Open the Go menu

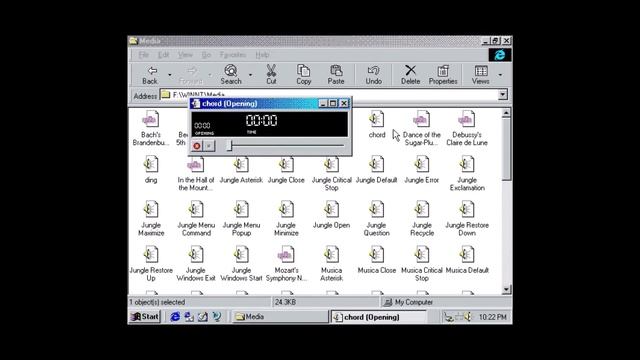point(206,55)
